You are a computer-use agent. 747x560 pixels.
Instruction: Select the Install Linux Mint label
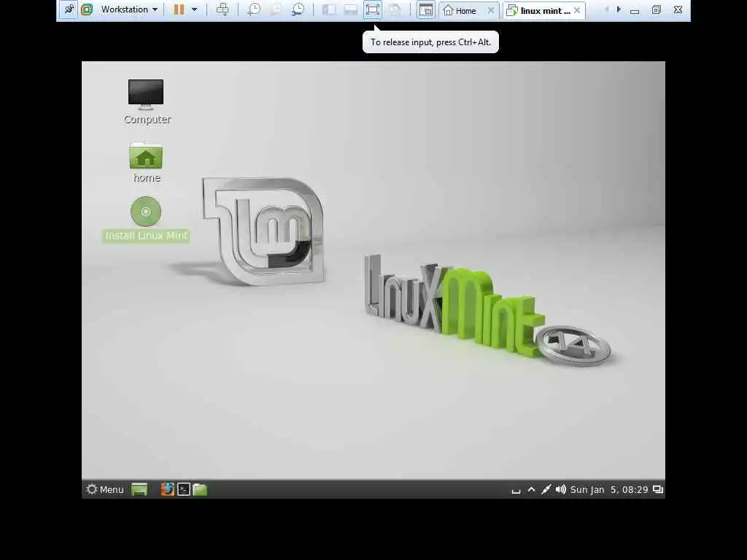tap(146, 236)
